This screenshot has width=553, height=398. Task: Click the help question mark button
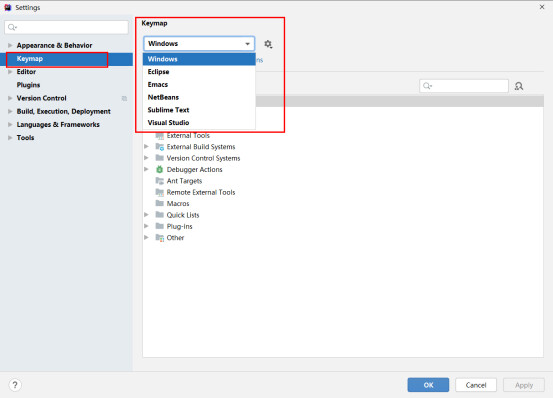tap(15, 385)
